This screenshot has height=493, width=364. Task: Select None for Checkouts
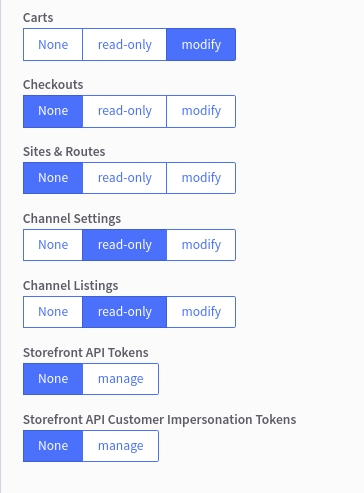[x=53, y=111]
